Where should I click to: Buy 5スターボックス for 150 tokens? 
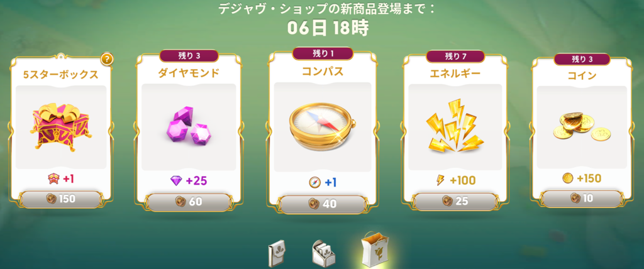coord(61,199)
